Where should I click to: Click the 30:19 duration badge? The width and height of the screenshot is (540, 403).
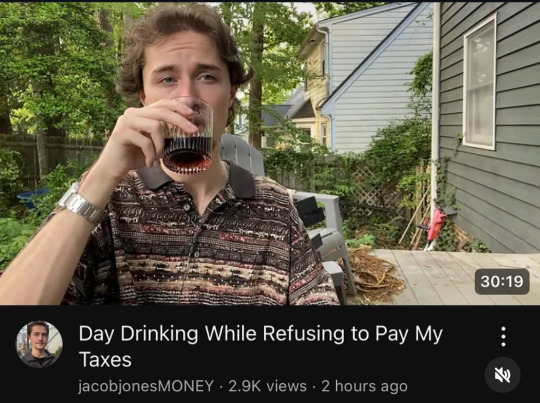pyautogui.click(x=502, y=281)
